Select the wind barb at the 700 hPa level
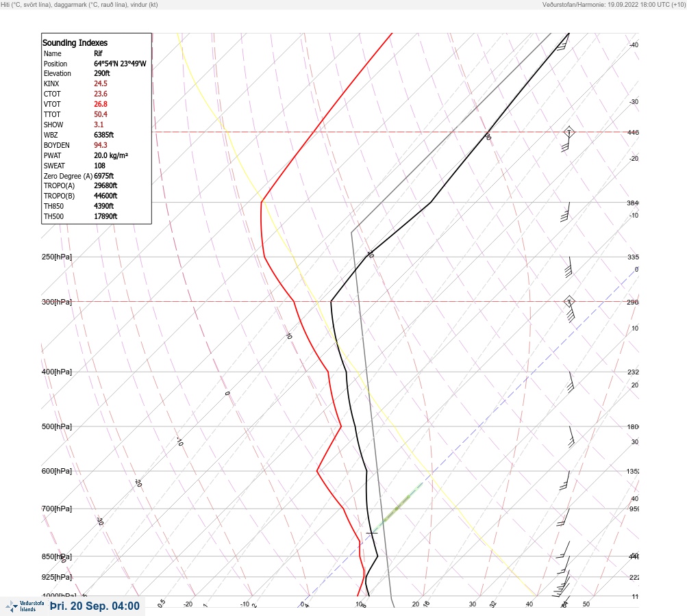Viewport: 687px width, 616px height. click(564, 517)
